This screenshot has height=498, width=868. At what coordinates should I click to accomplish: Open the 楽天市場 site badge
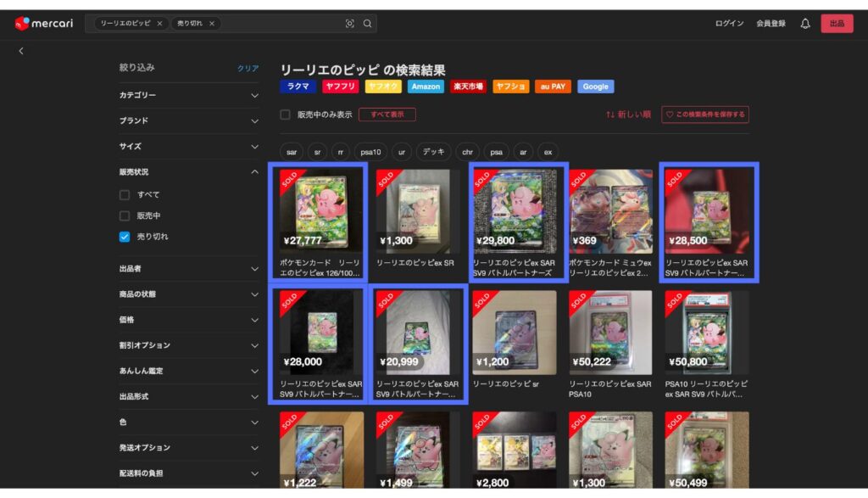[468, 87]
